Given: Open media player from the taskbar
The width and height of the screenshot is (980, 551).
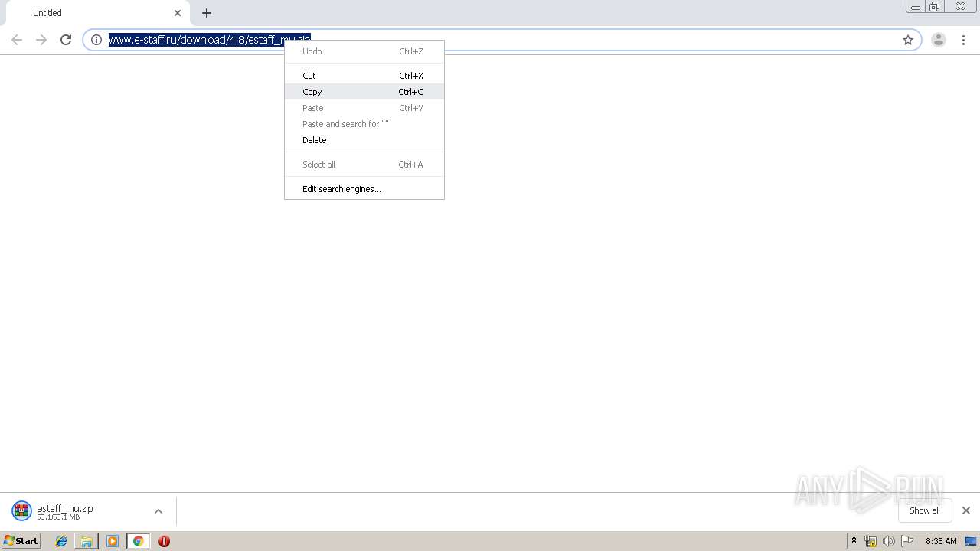Looking at the screenshot, I should click(113, 541).
